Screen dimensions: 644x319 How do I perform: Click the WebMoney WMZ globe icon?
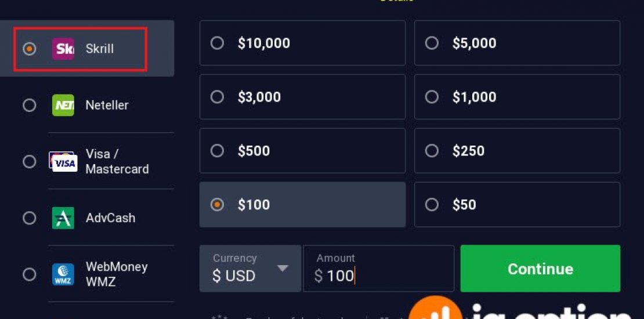63,274
